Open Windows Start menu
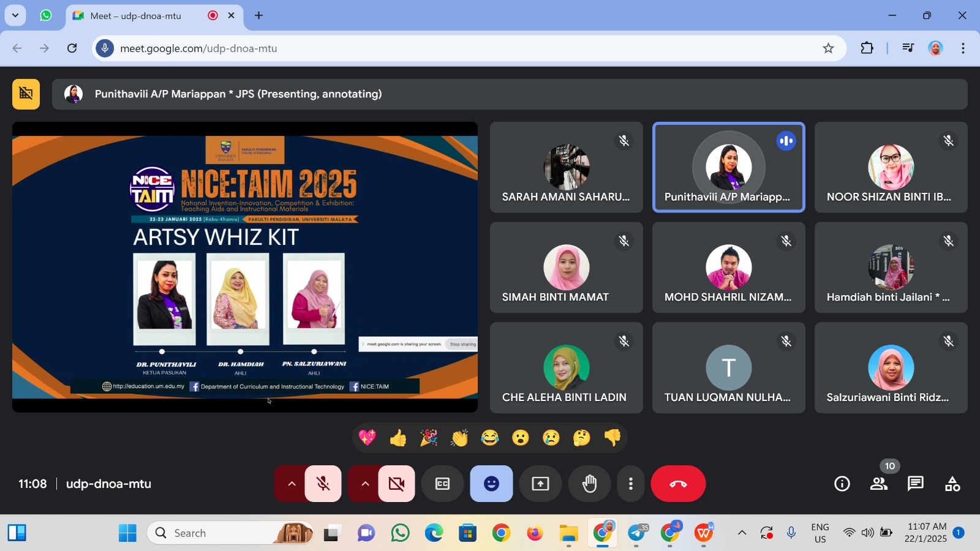The image size is (980, 551). [x=127, y=533]
